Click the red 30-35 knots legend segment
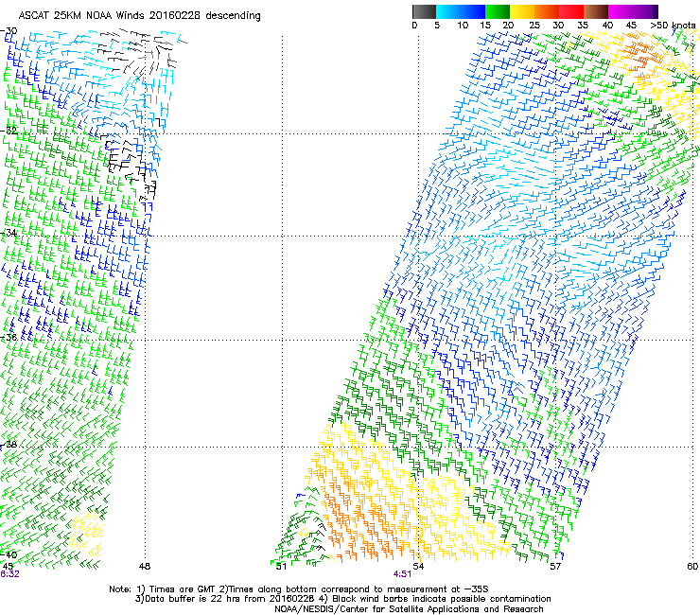This screenshot has width=700, height=615. coord(571,11)
